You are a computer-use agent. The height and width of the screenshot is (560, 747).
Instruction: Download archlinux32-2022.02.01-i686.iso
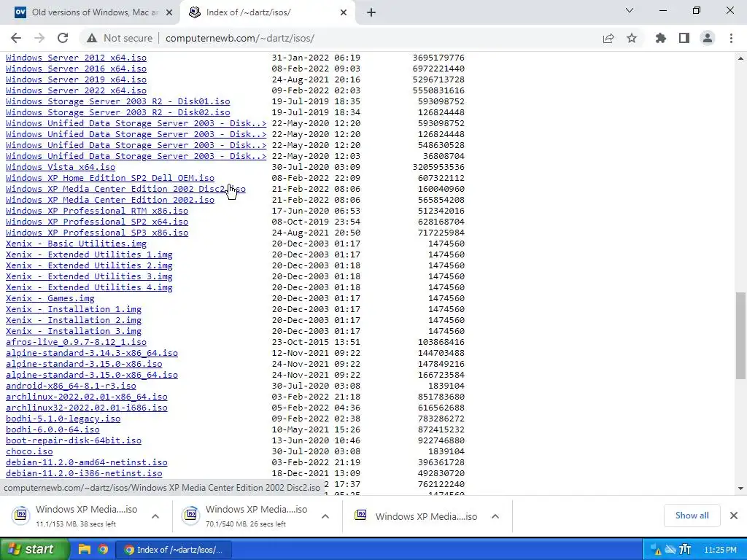87,408
